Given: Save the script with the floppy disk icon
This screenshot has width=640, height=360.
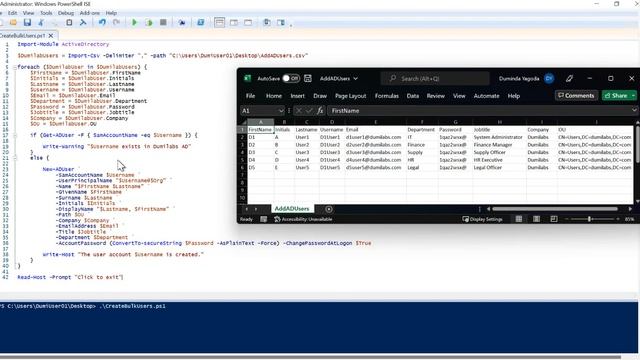Looking at the screenshot, I should 27,23.
